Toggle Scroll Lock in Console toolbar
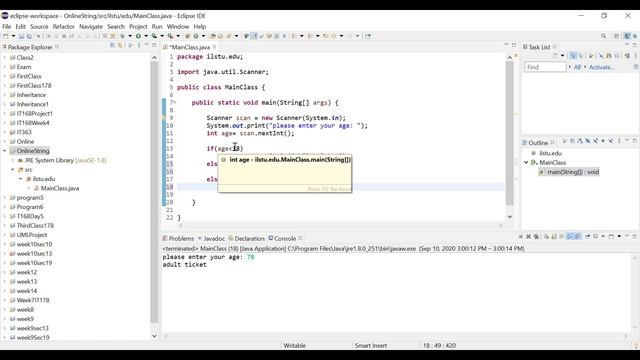 (x=554, y=236)
